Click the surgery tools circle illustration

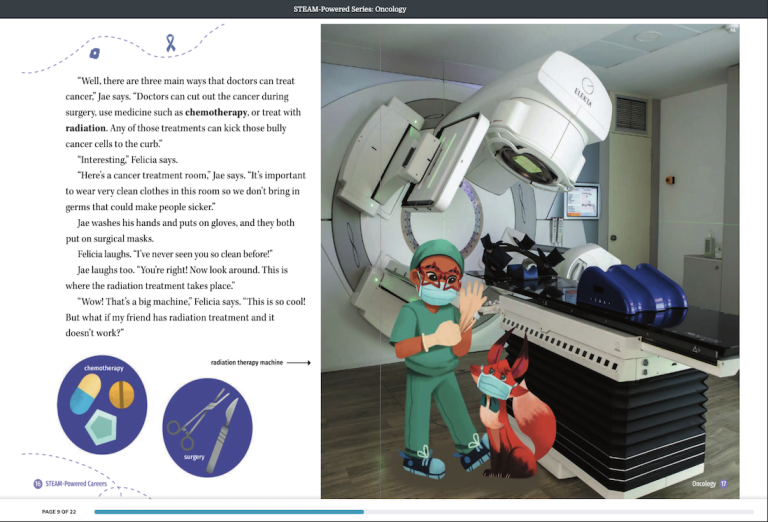point(207,427)
